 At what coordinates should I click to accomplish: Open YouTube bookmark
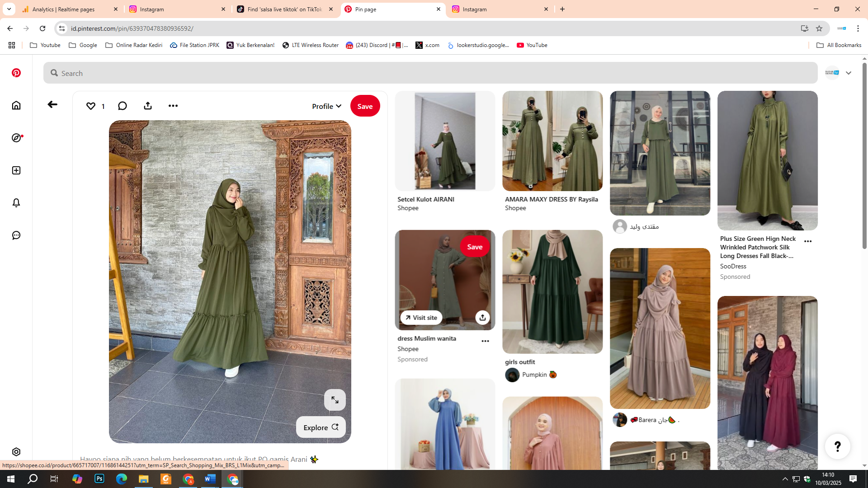532,45
